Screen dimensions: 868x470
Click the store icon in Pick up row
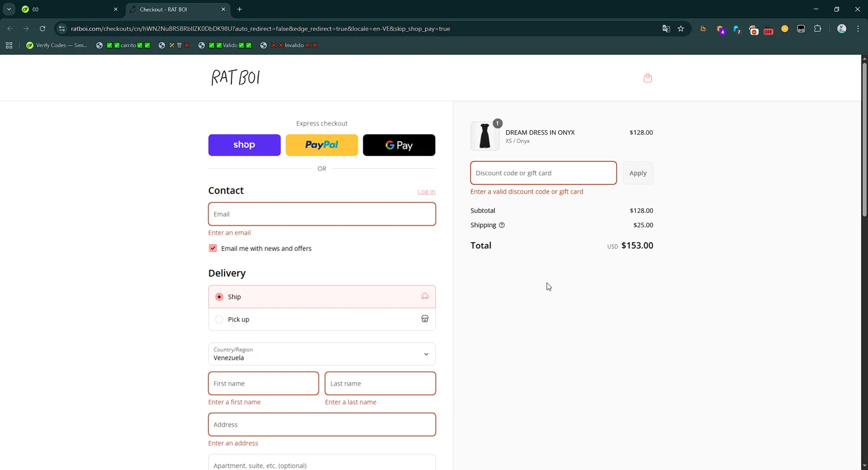click(x=425, y=319)
